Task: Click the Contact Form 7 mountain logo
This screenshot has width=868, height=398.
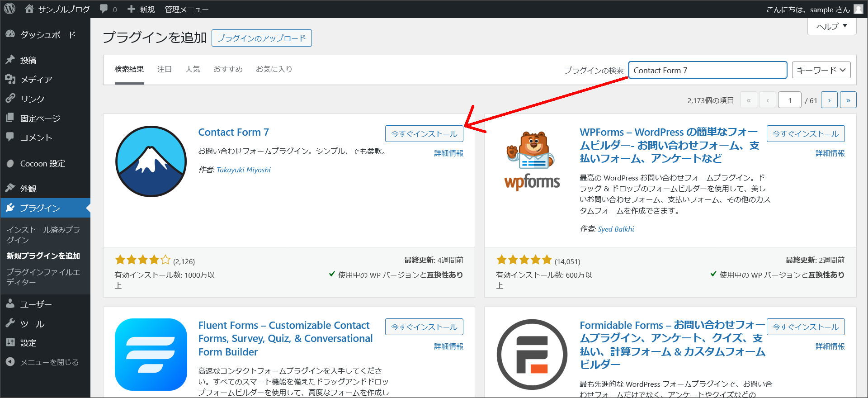Action: (151, 161)
